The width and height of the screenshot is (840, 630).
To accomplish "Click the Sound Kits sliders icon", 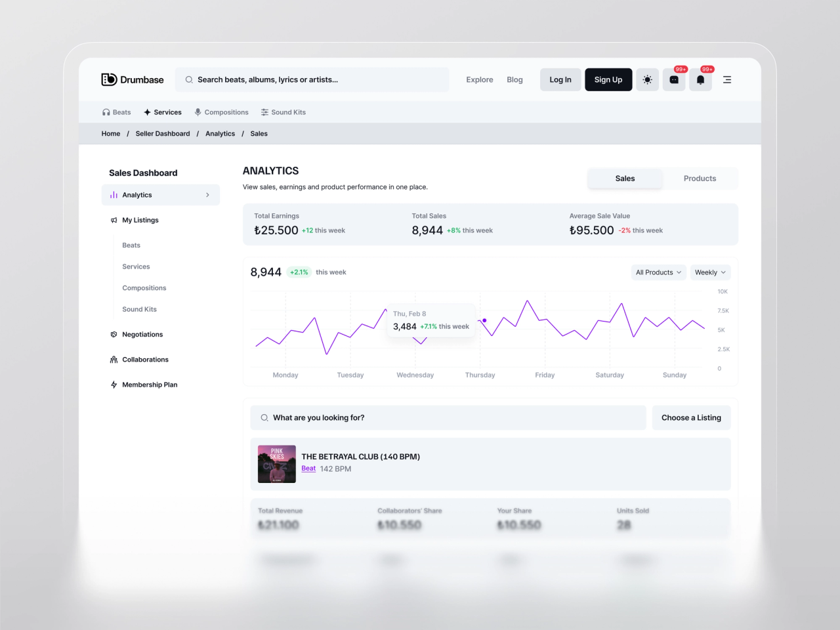I will [264, 112].
